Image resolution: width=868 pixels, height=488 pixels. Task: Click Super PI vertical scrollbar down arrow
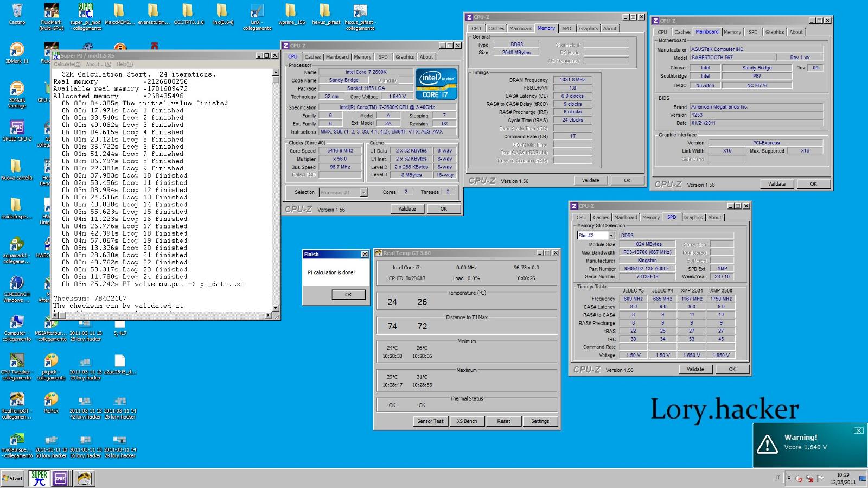(276, 308)
